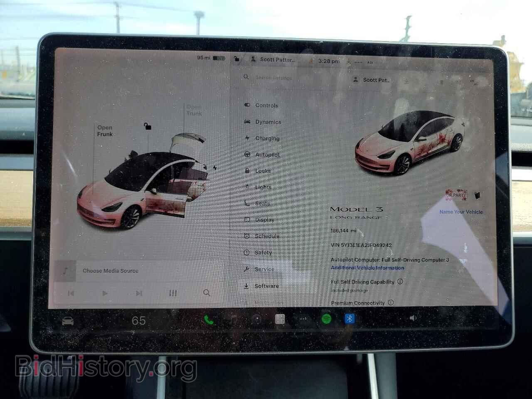Tap the 95 mi battery range indicator
This screenshot has height=399, width=532.
click(211, 58)
